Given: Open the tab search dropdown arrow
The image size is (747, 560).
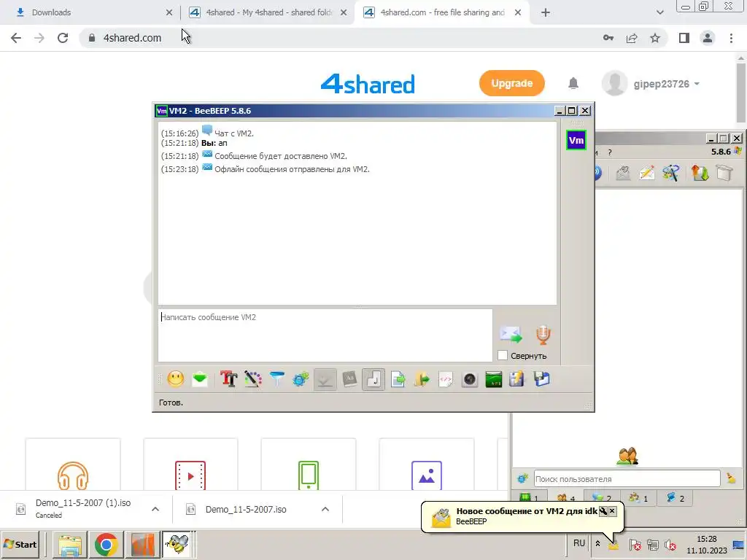Looking at the screenshot, I should click(659, 12).
